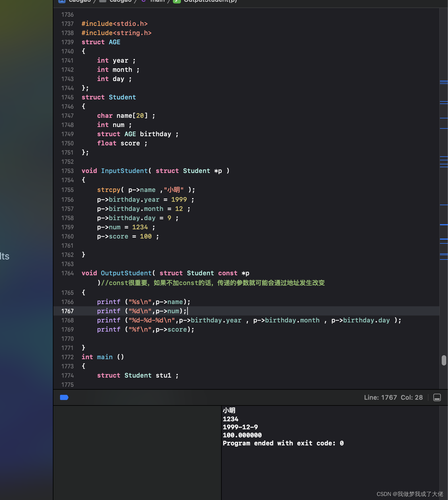
Task: Click the struct AGE birthday line
Action: (x=138, y=134)
